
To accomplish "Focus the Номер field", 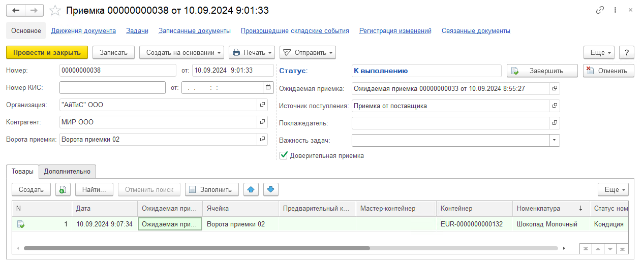I will tap(117, 71).
